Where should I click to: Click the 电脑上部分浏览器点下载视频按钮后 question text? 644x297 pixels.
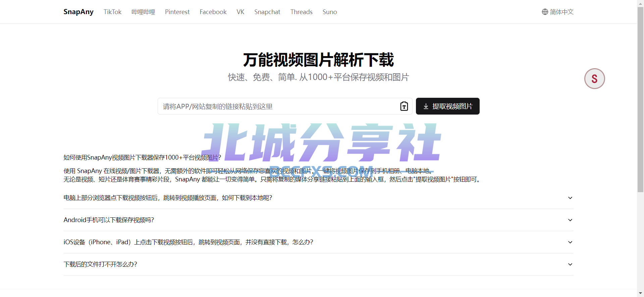point(168,198)
